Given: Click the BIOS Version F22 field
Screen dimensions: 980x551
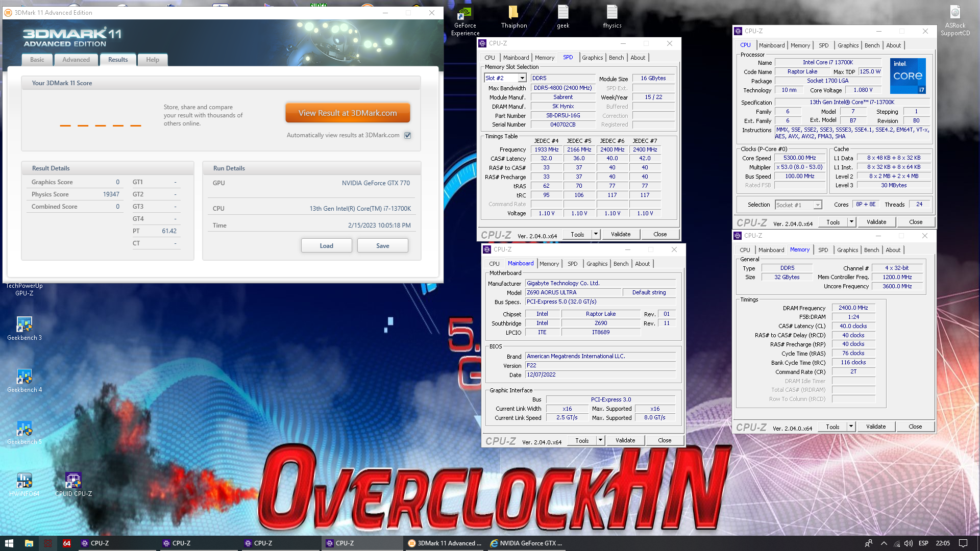Looking at the screenshot, I should click(601, 365).
